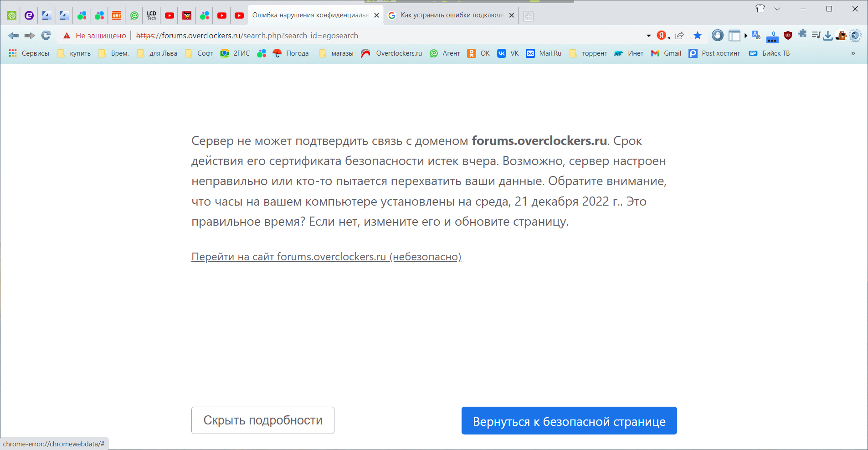Open the Gmail bookmark
Viewport: 868px width, 450px height.
tap(666, 53)
